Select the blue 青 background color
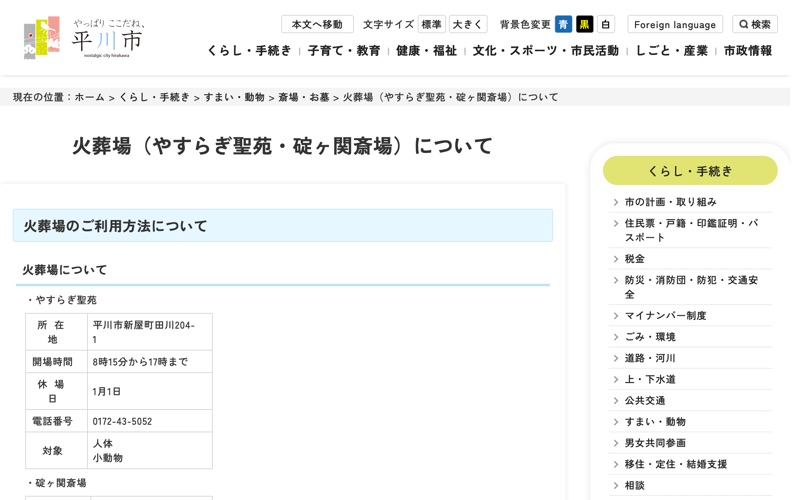 click(563, 24)
